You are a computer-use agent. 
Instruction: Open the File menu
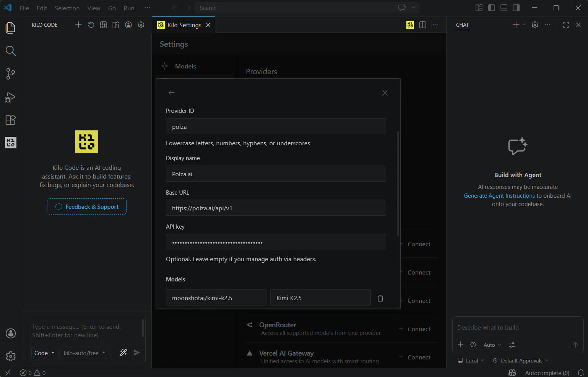24,8
